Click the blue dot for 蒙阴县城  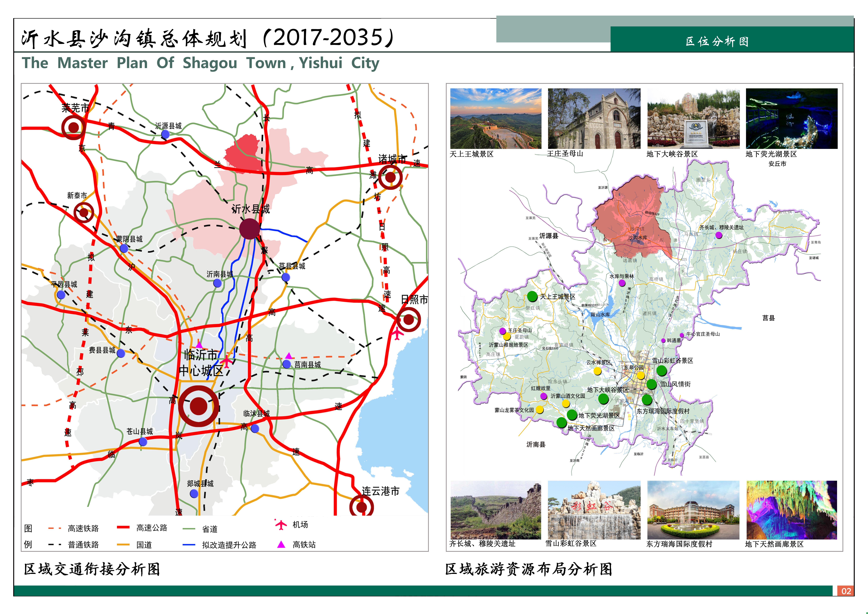[124, 249]
